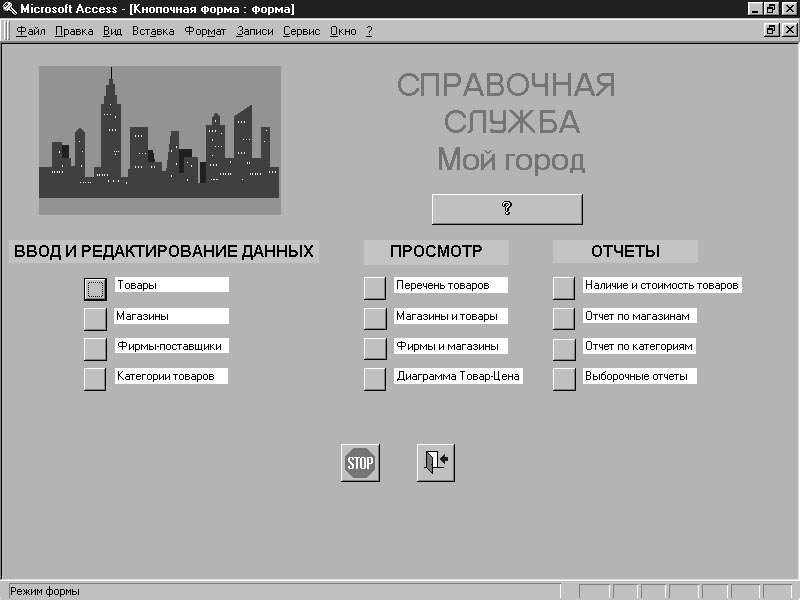Screen dimensions: 800x600
Task: Open the Вид menu
Action: click(112, 31)
